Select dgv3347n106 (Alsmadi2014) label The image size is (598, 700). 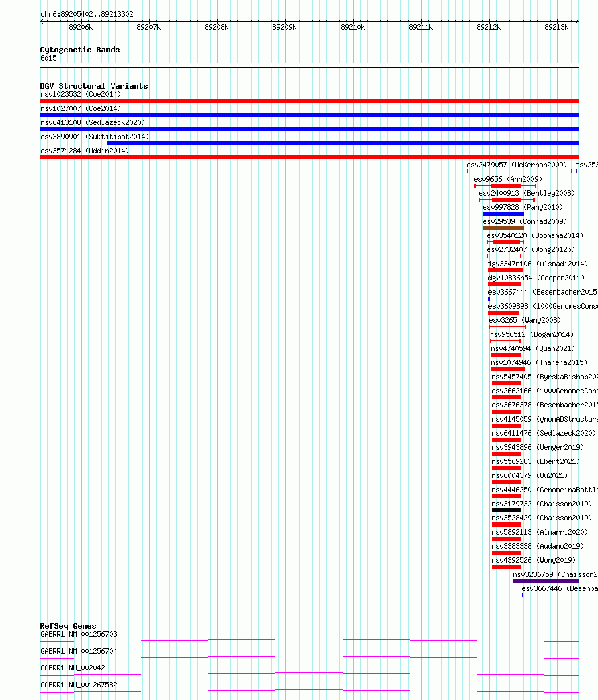click(x=538, y=264)
